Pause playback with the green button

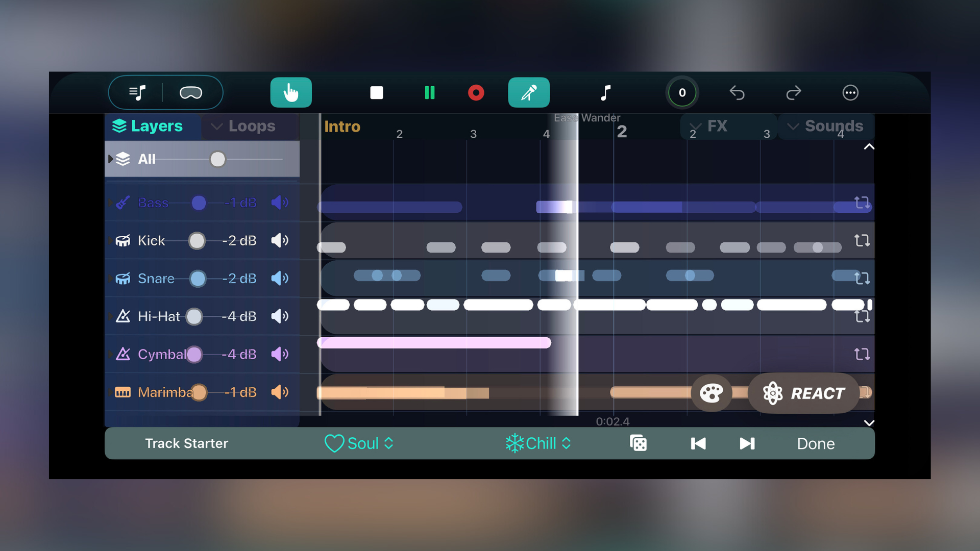click(430, 93)
